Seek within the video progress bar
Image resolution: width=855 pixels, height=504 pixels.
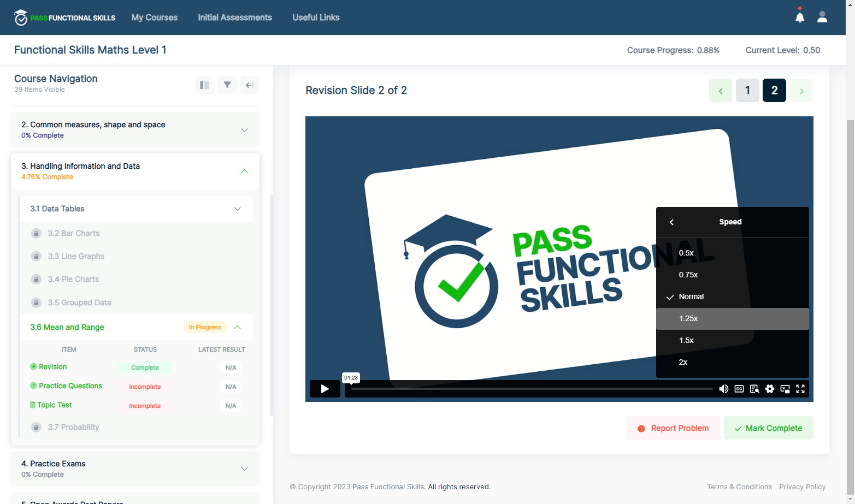[x=532, y=389]
